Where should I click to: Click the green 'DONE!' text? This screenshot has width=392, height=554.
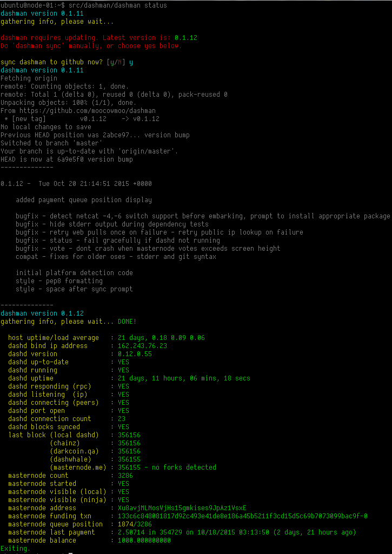[127, 322]
